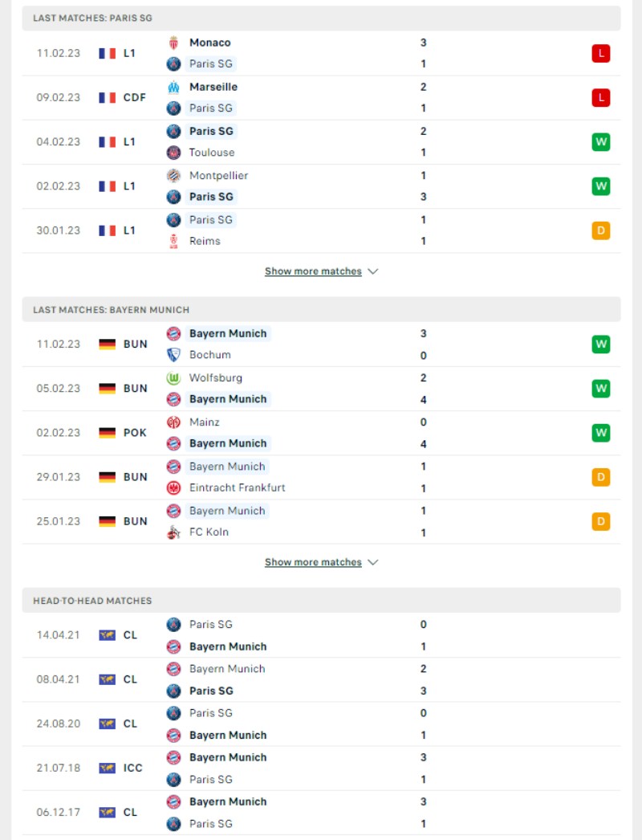Expand Show more matches under Paris SG

313,271
